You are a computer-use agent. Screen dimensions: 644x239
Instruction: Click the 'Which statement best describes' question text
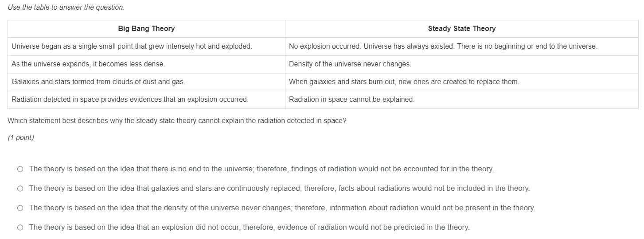pos(177,121)
